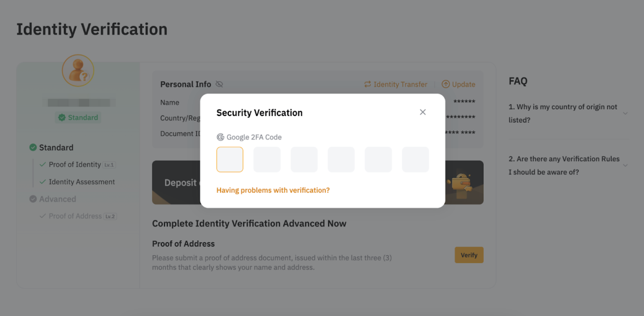Click the second 2FA code digit box
644x316 pixels.
pos(267,159)
